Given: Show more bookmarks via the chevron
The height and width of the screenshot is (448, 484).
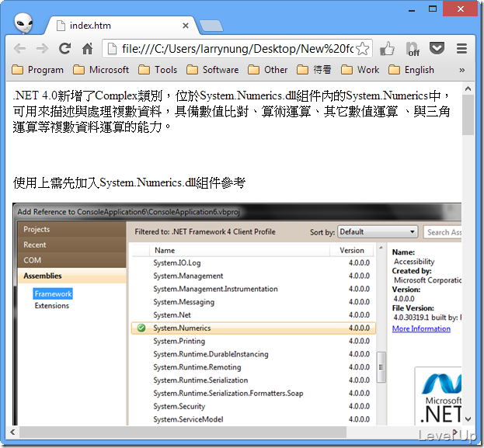Looking at the screenshot, I should 462,71.
